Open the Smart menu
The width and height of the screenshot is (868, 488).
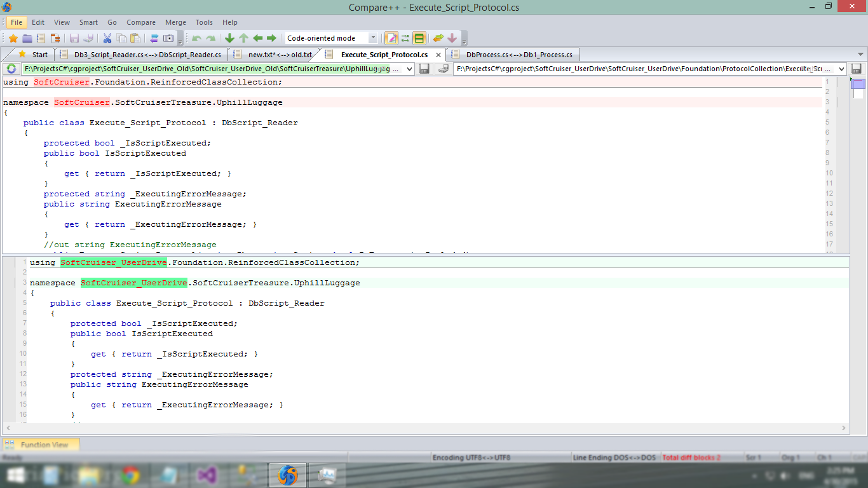click(88, 22)
